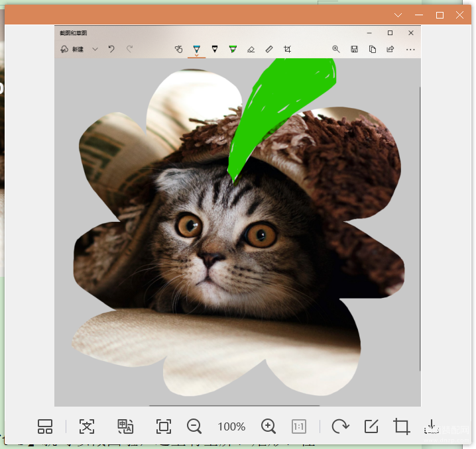Screen dimensions: 476x449
Task: Expand the New snip dropdown arrow
Action: (x=95, y=49)
